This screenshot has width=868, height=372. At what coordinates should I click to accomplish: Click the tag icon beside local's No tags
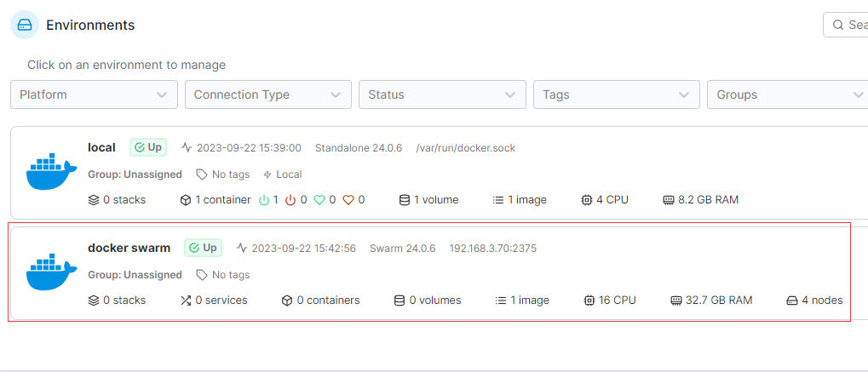pyautogui.click(x=202, y=175)
